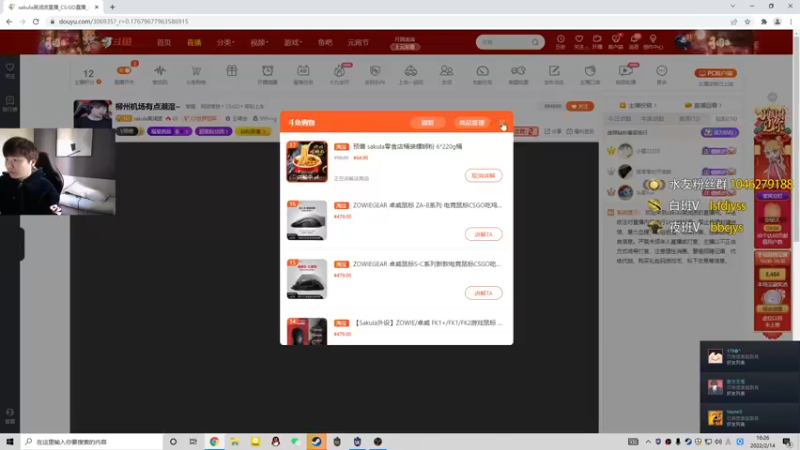This screenshot has height=450, width=800.
Task: Open the watch history clock icon
Action: [x=560, y=41]
